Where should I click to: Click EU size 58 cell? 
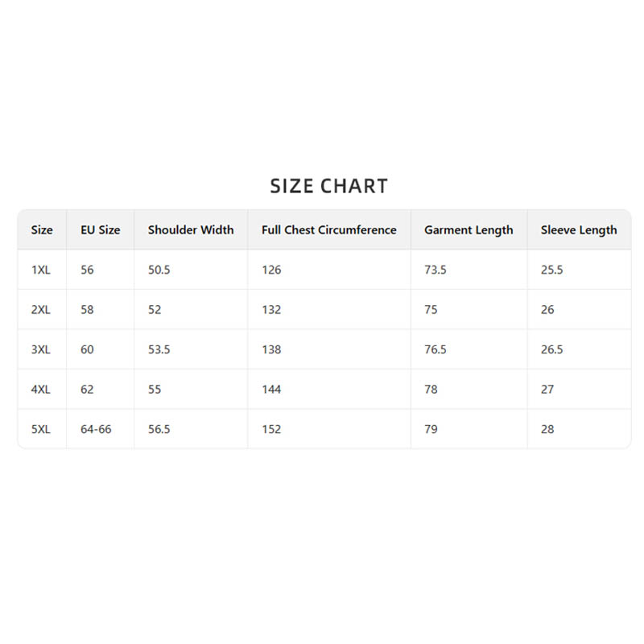coord(87,310)
